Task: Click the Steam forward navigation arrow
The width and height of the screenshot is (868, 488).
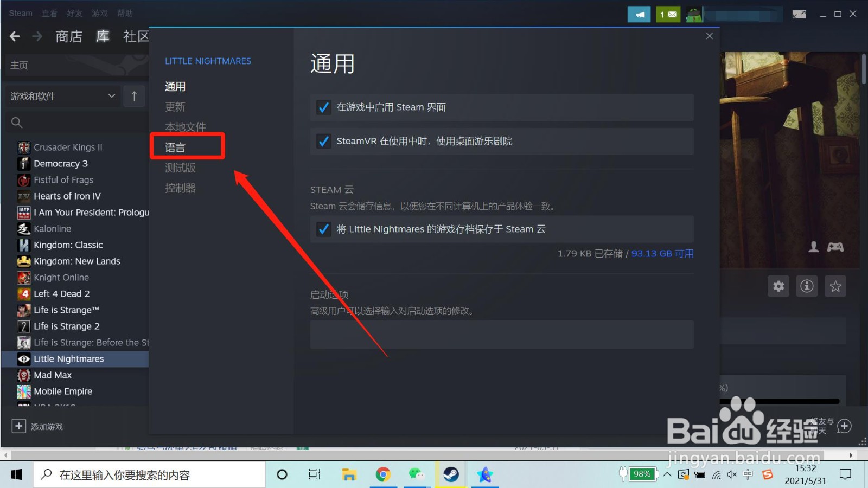Action: pos(37,36)
